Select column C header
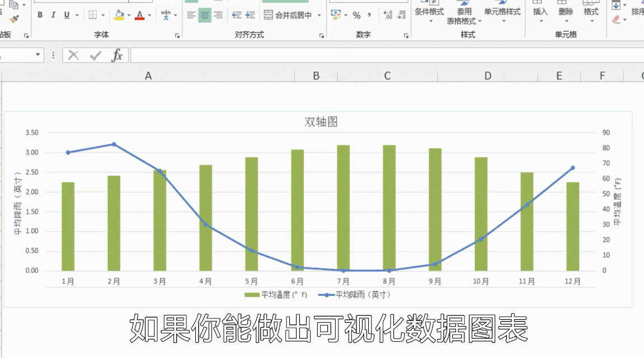The width and height of the screenshot is (644, 358). click(x=387, y=76)
